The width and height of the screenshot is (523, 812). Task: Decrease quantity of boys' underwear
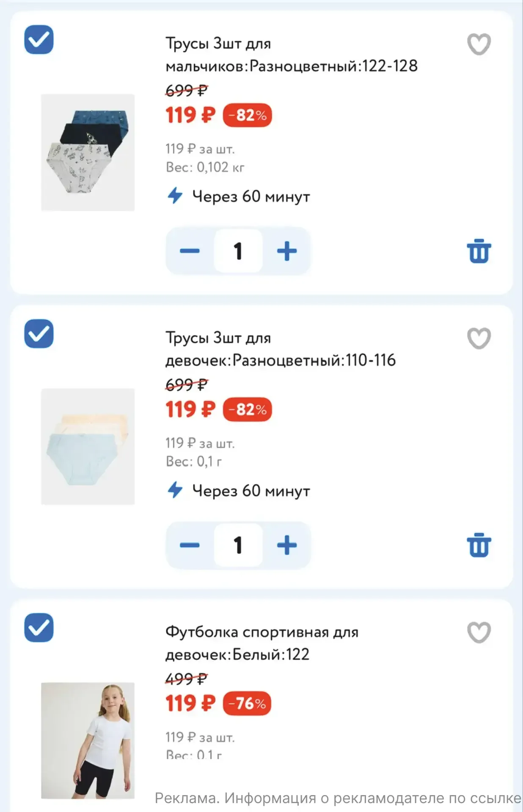pos(190,251)
